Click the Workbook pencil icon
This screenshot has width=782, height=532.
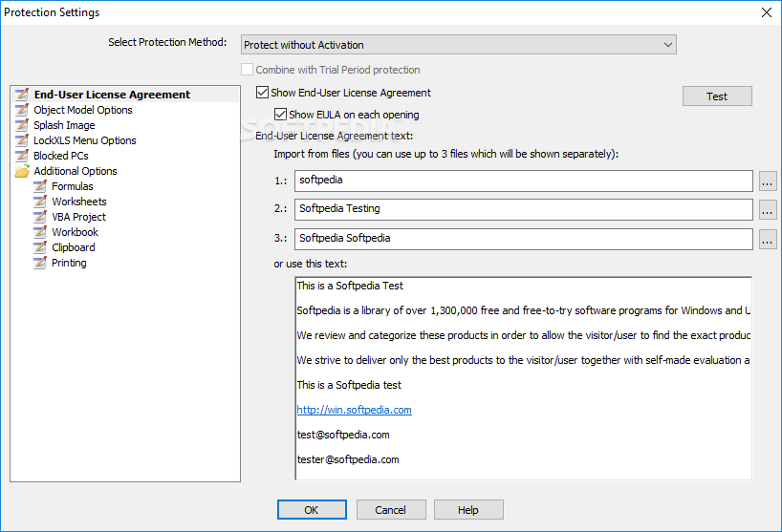[x=40, y=232]
